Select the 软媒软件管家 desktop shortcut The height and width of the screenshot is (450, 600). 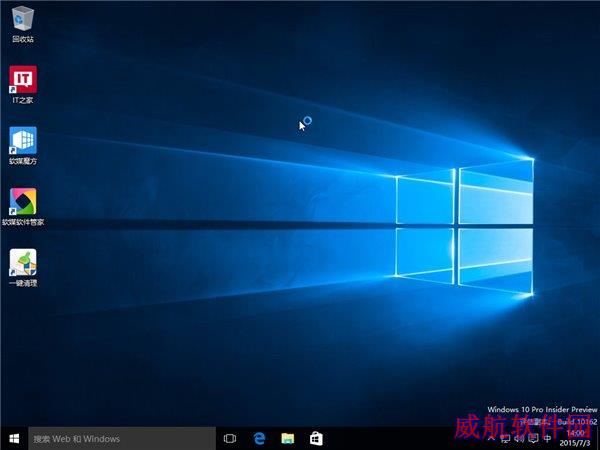click(x=23, y=207)
